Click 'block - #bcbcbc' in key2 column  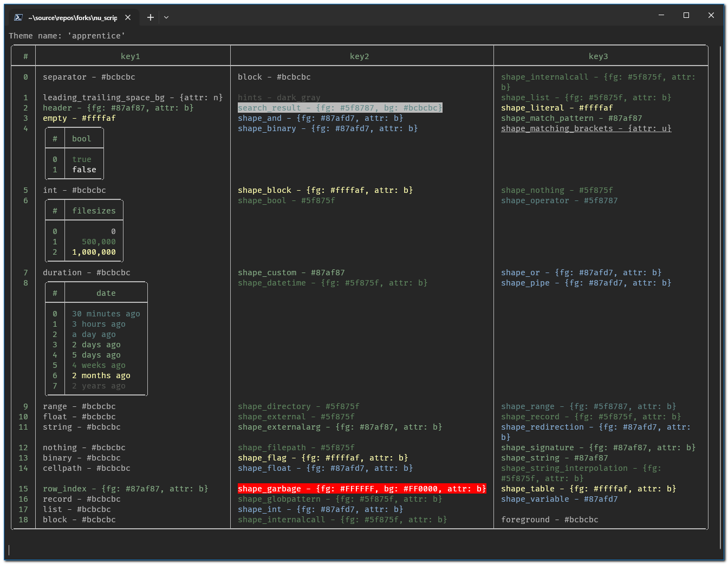pos(275,77)
